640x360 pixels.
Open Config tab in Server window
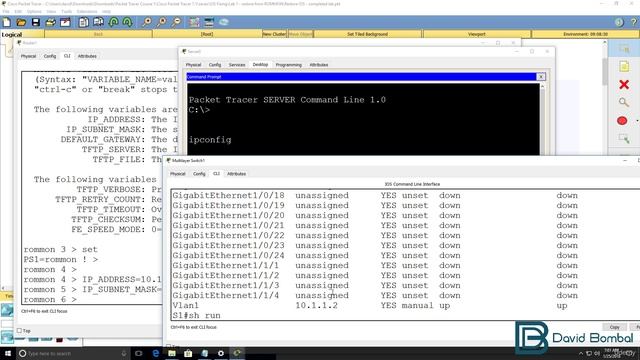[x=215, y=65]
